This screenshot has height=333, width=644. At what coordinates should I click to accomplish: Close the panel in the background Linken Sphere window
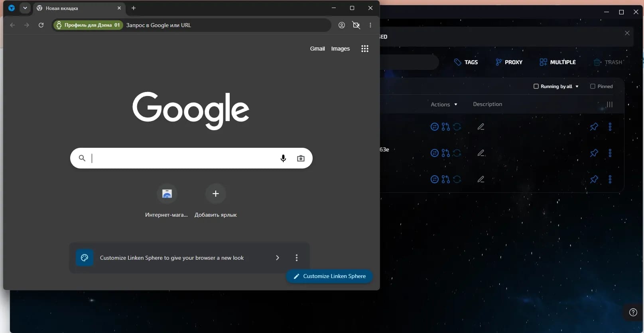click(x=627, y=33)
